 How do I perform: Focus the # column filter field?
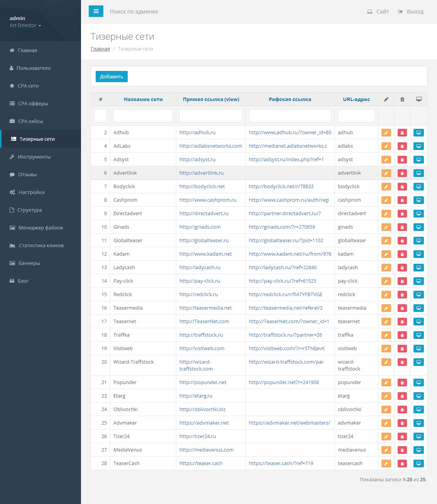pyautogui.click(x=100, y=116)
